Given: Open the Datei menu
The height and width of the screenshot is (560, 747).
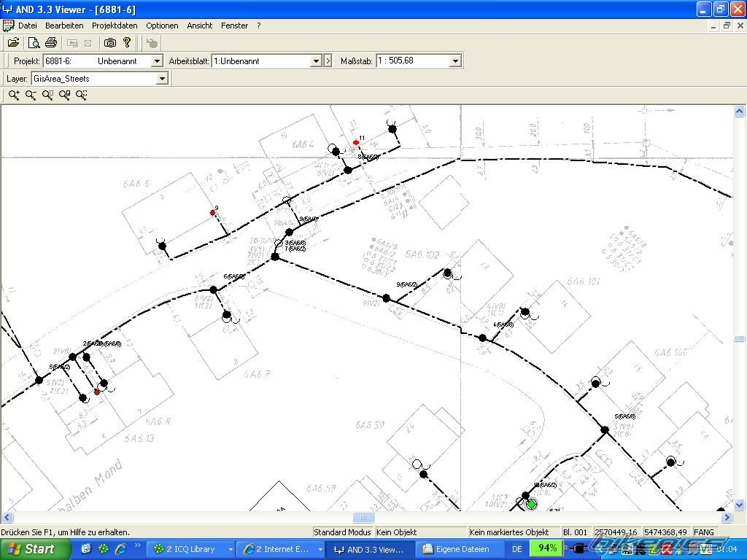Looking at the screenshot, I should click(x=28, y=26).
